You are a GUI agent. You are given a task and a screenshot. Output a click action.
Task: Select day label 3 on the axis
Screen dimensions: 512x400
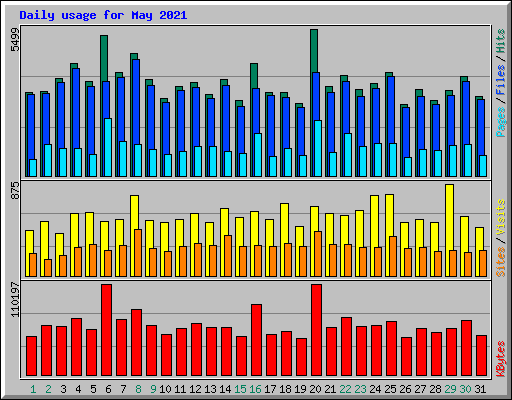pyautogui.click(x=63, y=389)
